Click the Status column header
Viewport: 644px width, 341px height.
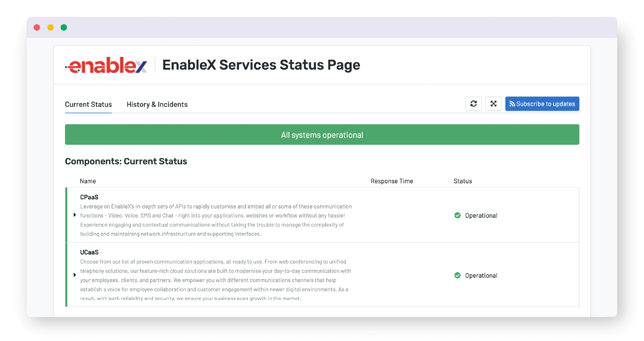tap(463, 181)
